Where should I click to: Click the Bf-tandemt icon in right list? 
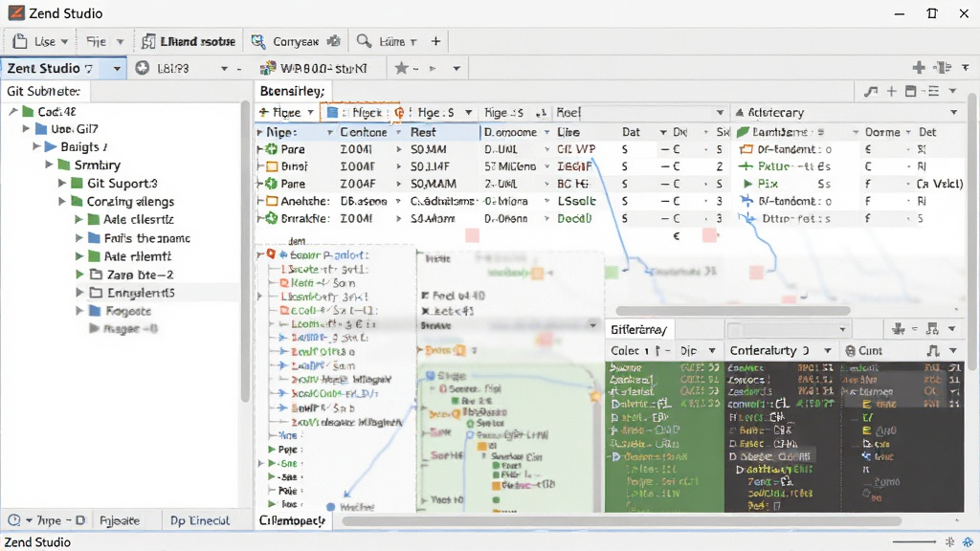(746, 149)
